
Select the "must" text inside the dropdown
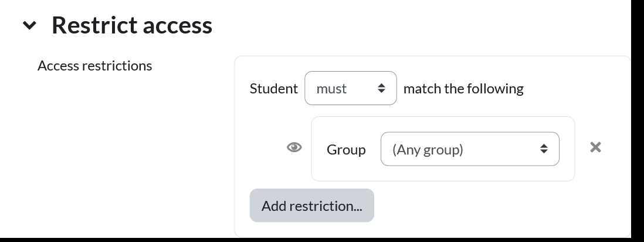[x=331, y=89]
